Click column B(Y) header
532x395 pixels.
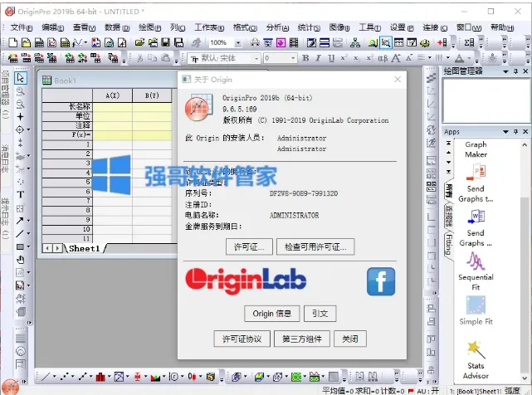[x=152, y=95]
